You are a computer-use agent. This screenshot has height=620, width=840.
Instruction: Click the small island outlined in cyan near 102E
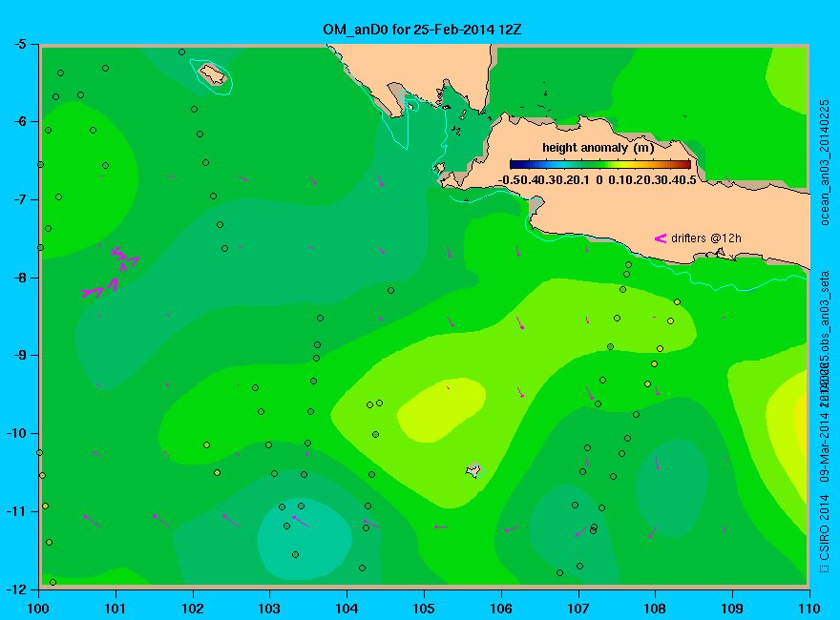pos(213,73)
